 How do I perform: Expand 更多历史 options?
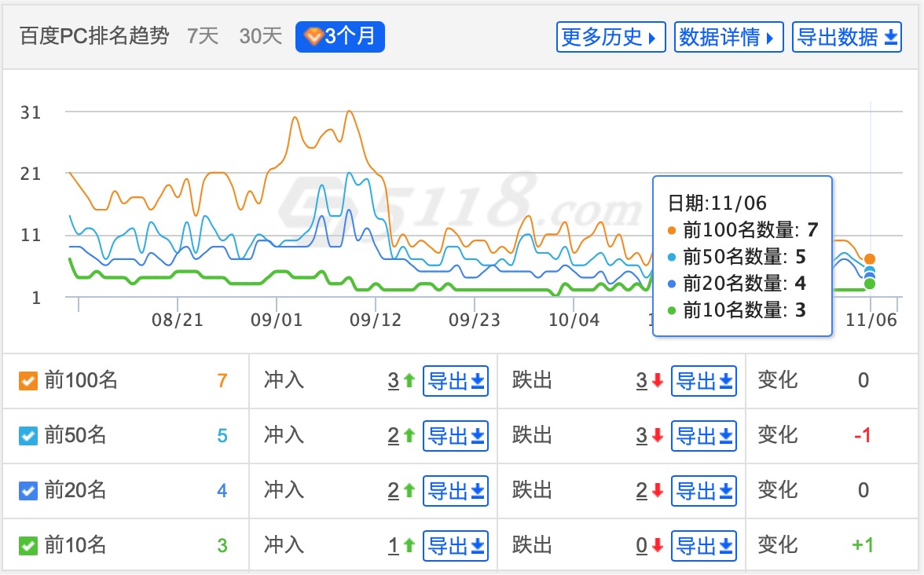click(610, 37)
